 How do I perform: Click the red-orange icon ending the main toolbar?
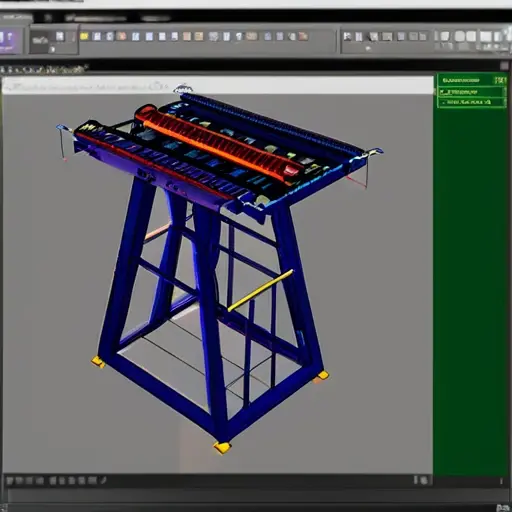(303, 36)
